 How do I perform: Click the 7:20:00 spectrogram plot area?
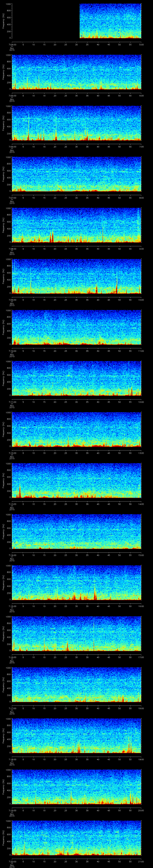point(76,838)
